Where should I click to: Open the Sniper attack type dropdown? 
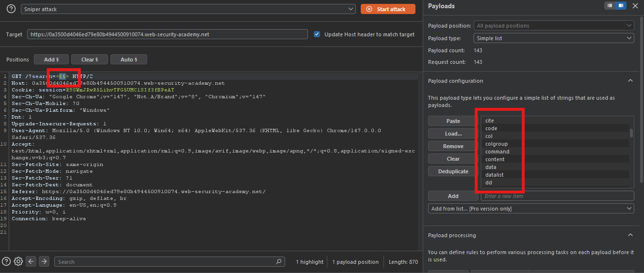(x=188, y=9)
